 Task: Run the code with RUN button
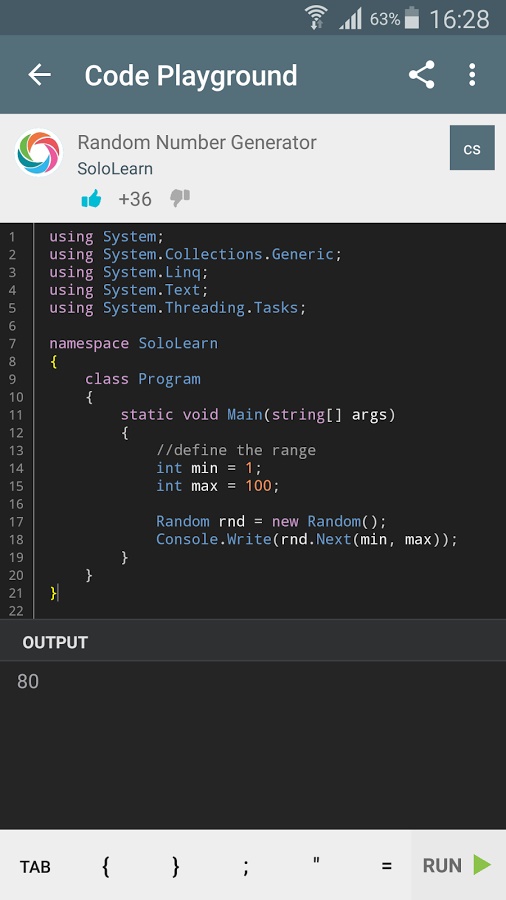click(x=458, y=865)
